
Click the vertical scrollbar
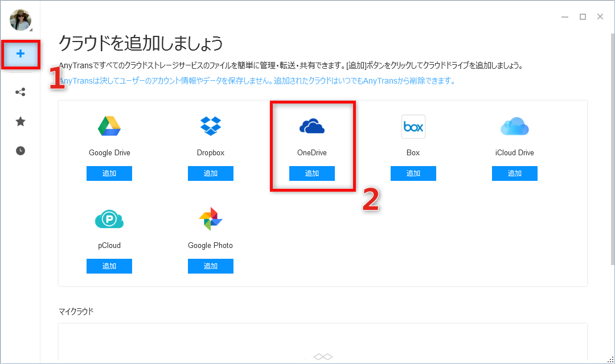613,149
